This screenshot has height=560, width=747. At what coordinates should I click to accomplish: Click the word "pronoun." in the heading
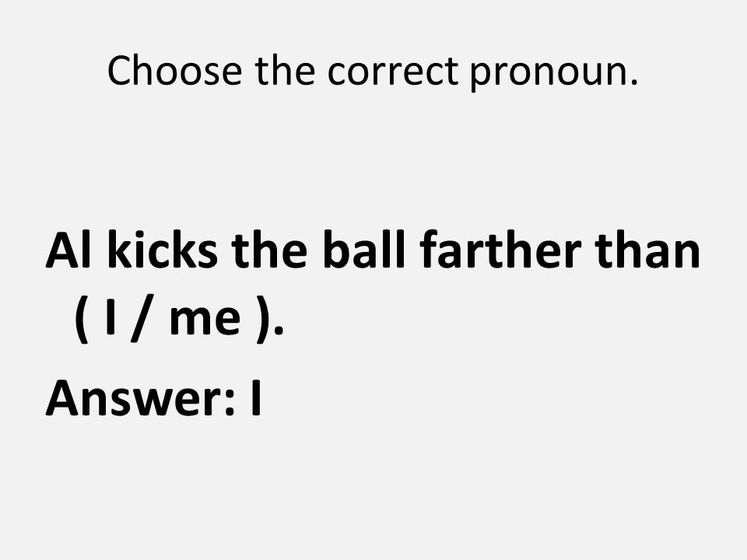[x=554, y=74]
